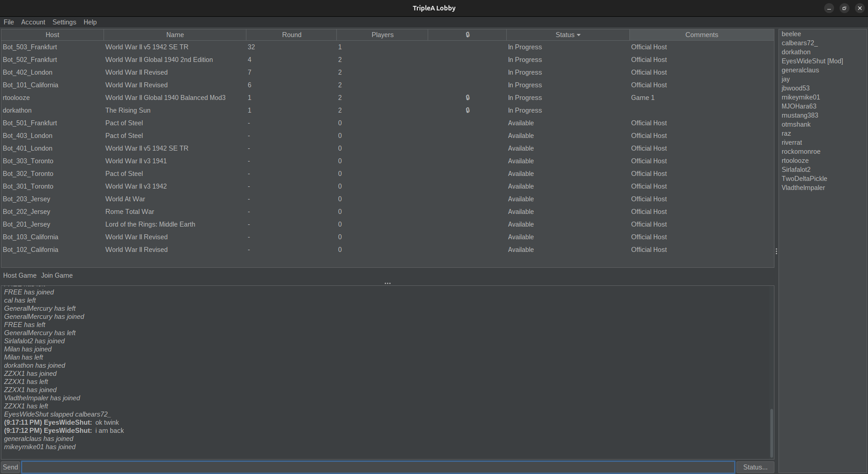Click the Send chat button
The height and width of the screenshot is (474, 868).
point(10,467)
